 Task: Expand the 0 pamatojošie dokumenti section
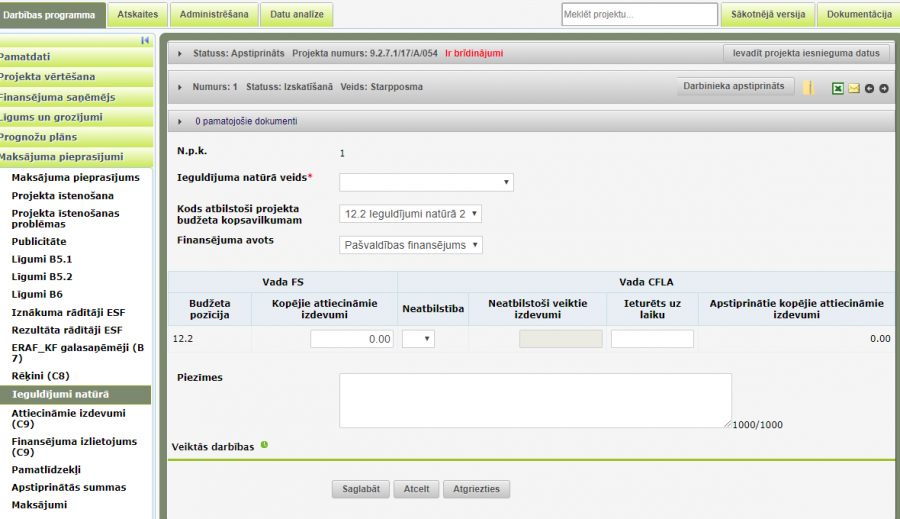(x=180, y=121)
